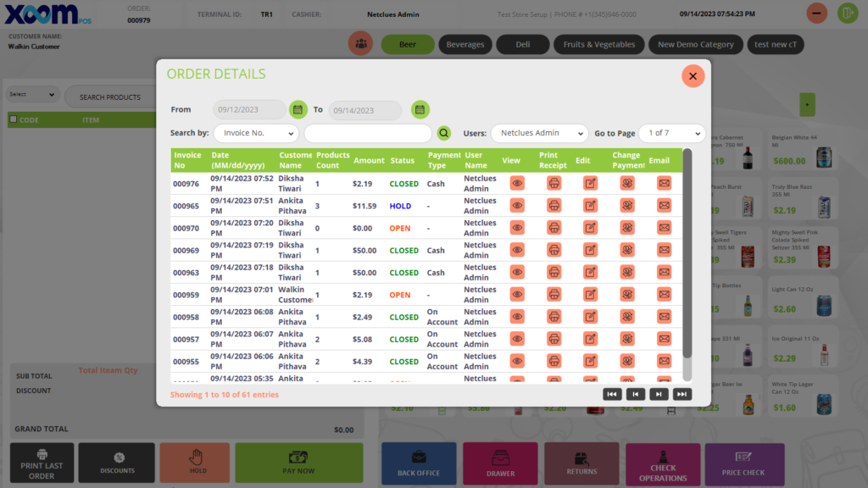Email invoice 000969

tap(664, 250)
